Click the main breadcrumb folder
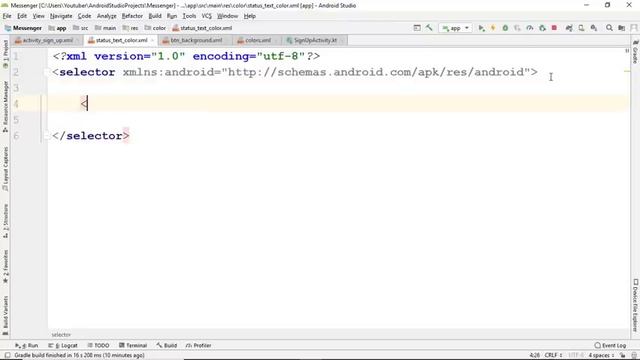Screen dimensions: 640x360 pos(105,28)
